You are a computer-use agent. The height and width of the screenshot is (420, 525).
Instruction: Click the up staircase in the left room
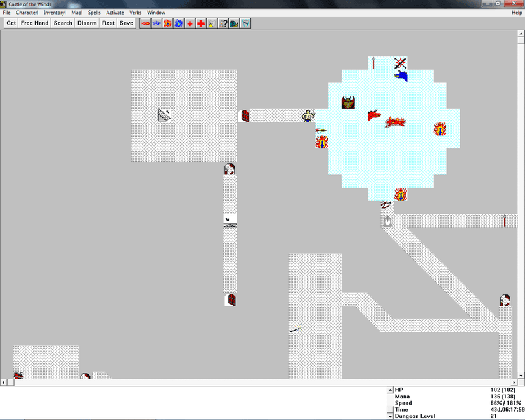coord(164,115)
